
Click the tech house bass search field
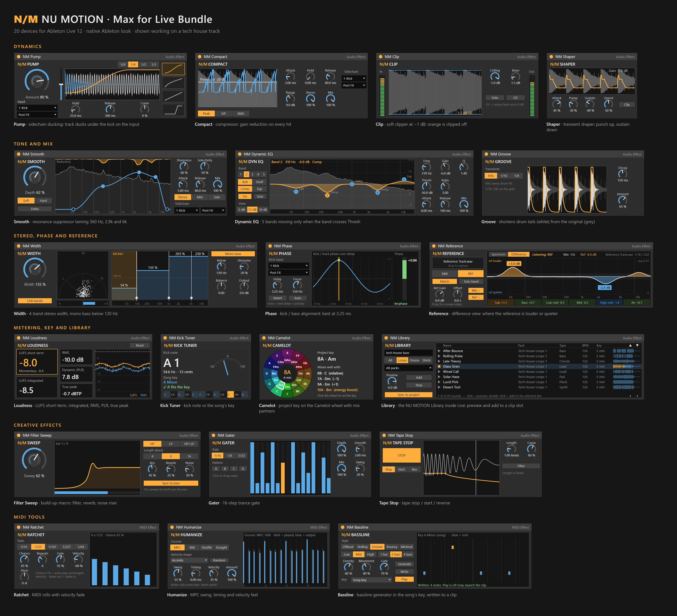408,353
